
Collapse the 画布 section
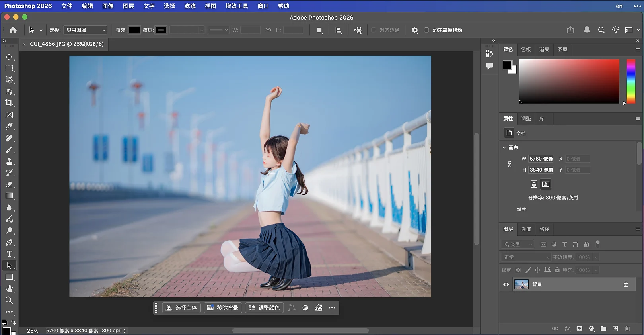tap(504, 147)
